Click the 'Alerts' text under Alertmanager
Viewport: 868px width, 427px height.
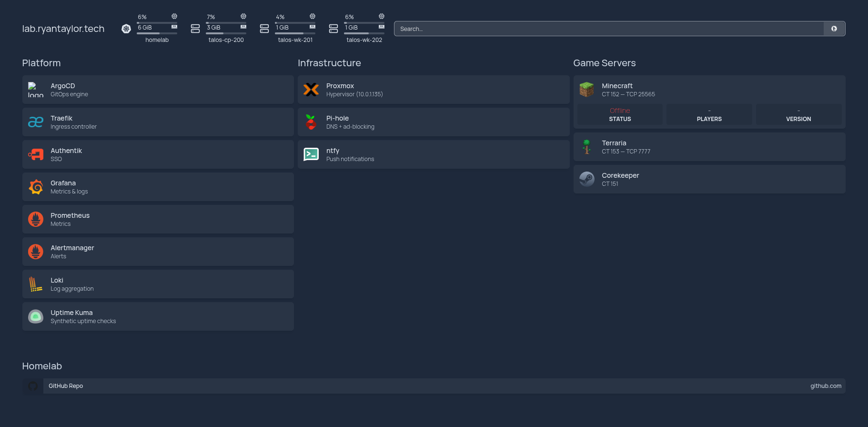tap(59, 256)
